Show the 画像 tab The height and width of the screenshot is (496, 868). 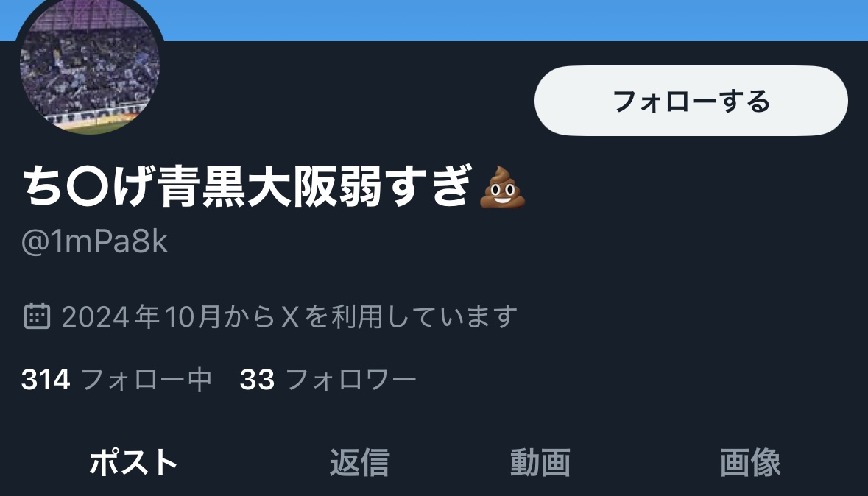tap(750, 462)
